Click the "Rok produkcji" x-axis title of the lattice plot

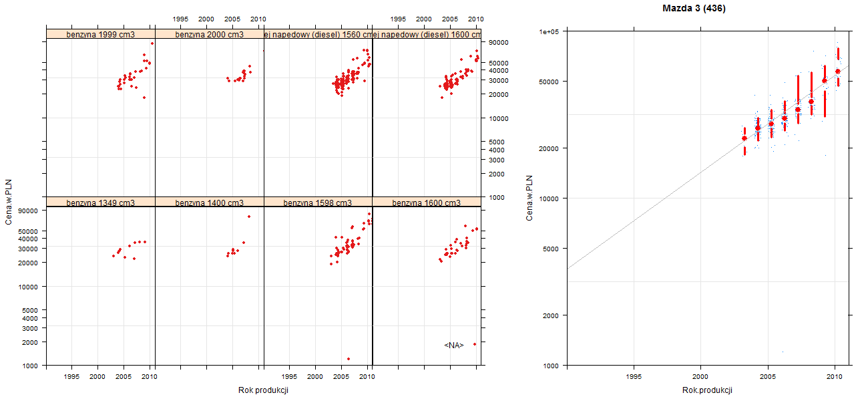[x=263, y=390]
